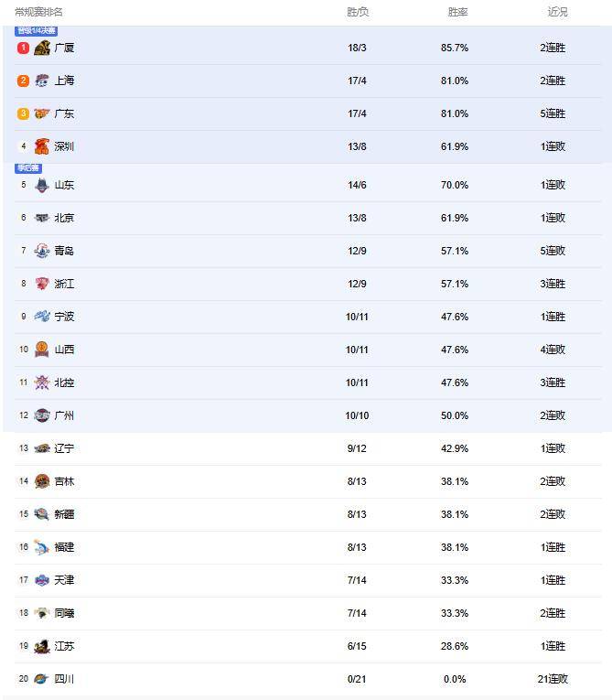612x700 pixels.
Task: Click the 近况 column header
Action: pos(557,12)
